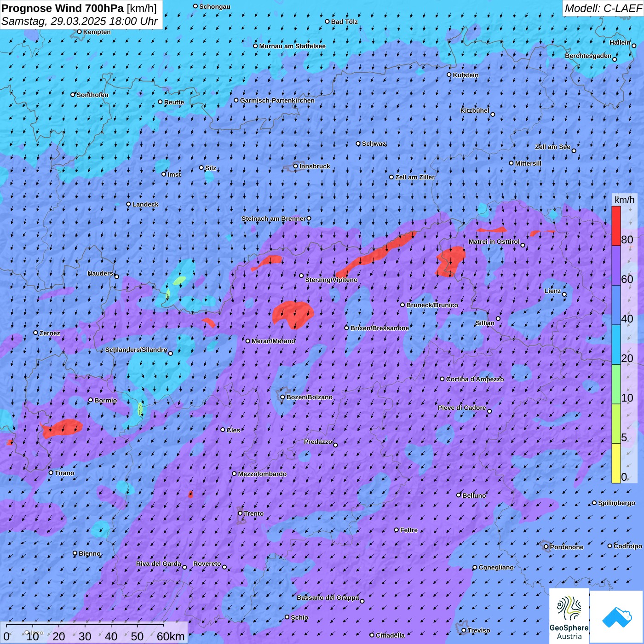Click the GeoSphere Austria logo
644x644 pixels.
point(569,615)
